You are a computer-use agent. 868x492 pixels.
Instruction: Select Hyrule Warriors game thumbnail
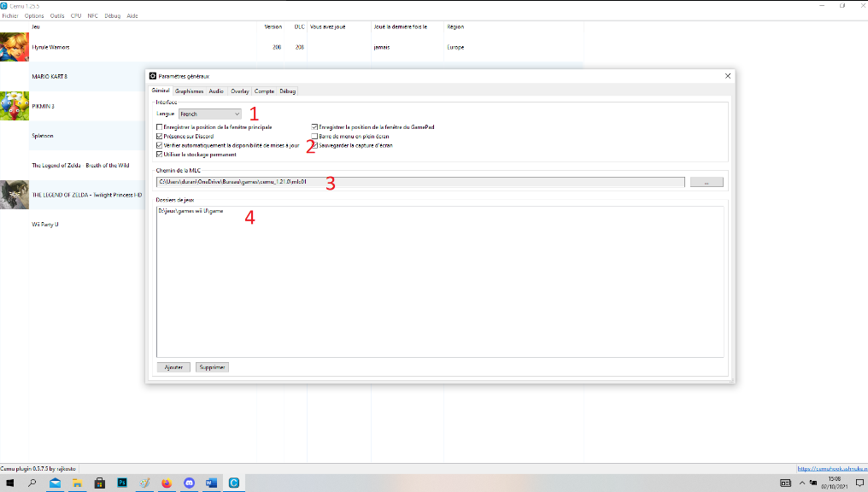pyautogui.click(x=14, y=47)
